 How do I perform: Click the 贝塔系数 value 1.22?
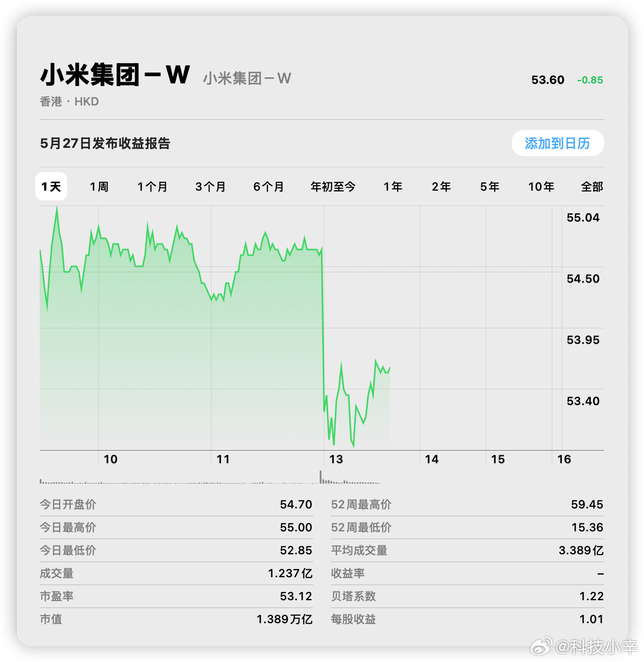(592, 596)
